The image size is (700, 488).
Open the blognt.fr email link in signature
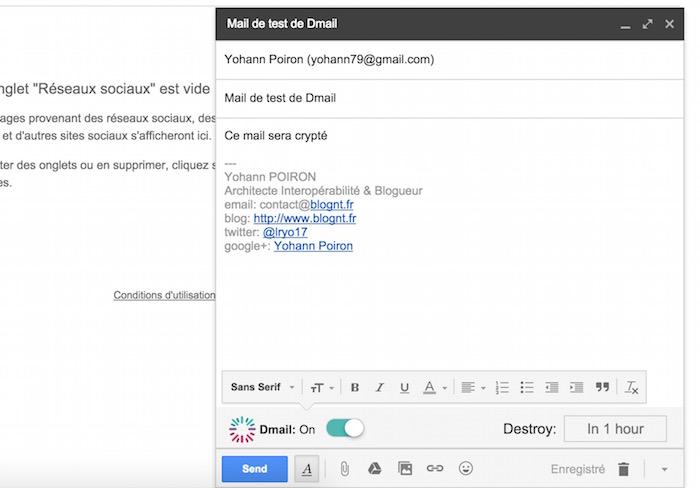tap(332, 204)
